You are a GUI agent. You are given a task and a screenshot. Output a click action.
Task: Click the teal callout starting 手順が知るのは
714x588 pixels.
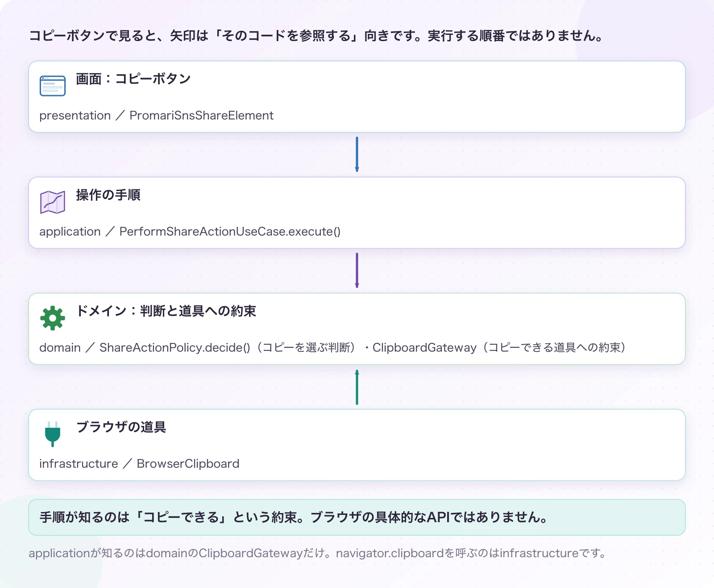[x=357, y=517]
